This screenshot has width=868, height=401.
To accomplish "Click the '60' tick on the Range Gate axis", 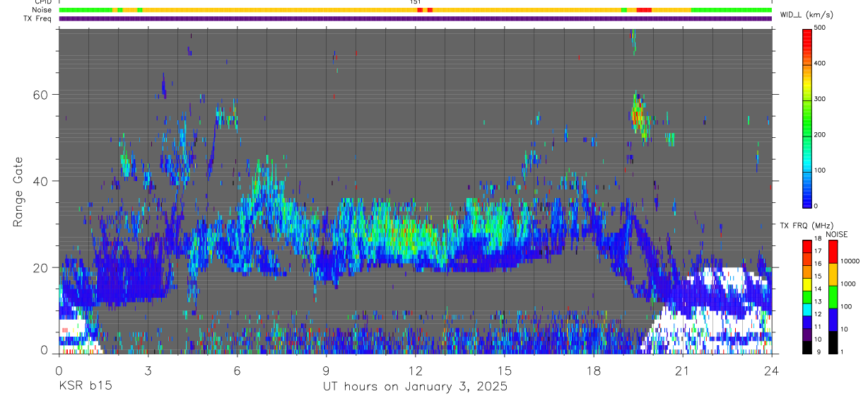I will (39, 95).
